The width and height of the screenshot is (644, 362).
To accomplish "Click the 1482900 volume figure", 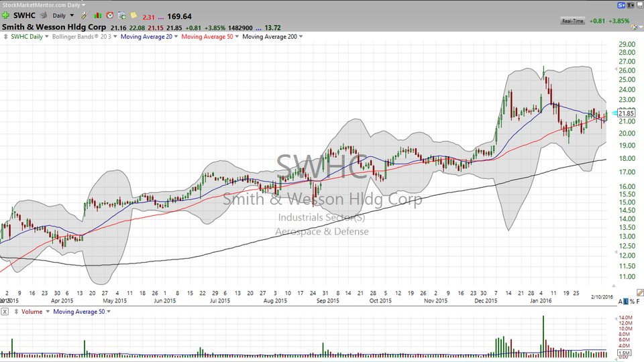I will 240,28.
